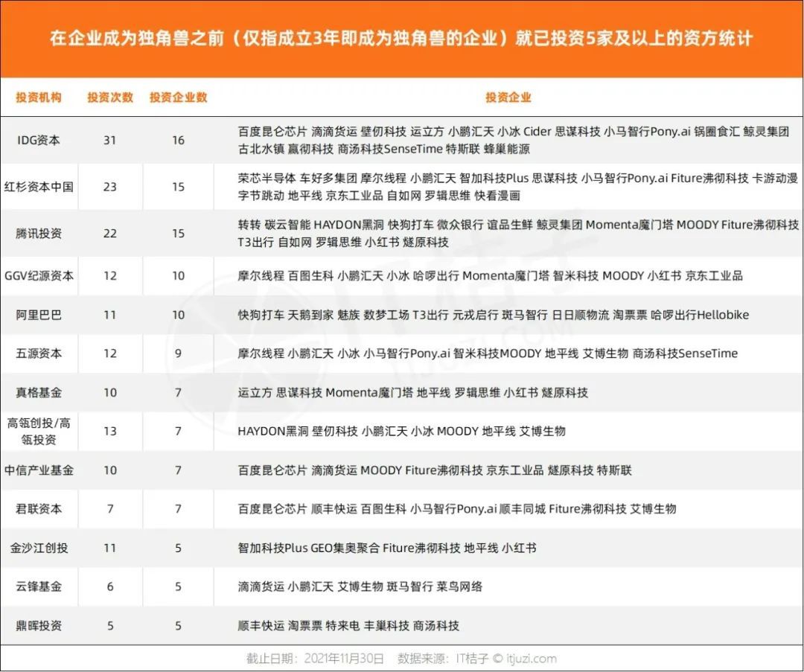Click the 投资企业 column header
804x672 pixels.
[508, 97]
